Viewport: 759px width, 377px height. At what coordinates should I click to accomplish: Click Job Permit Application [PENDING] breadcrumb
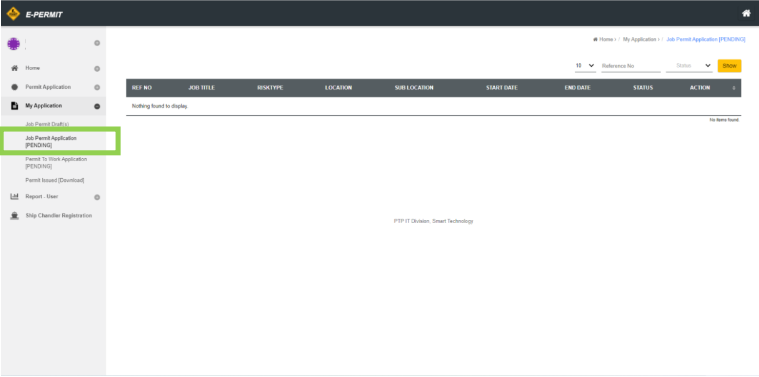coord(706,40)
